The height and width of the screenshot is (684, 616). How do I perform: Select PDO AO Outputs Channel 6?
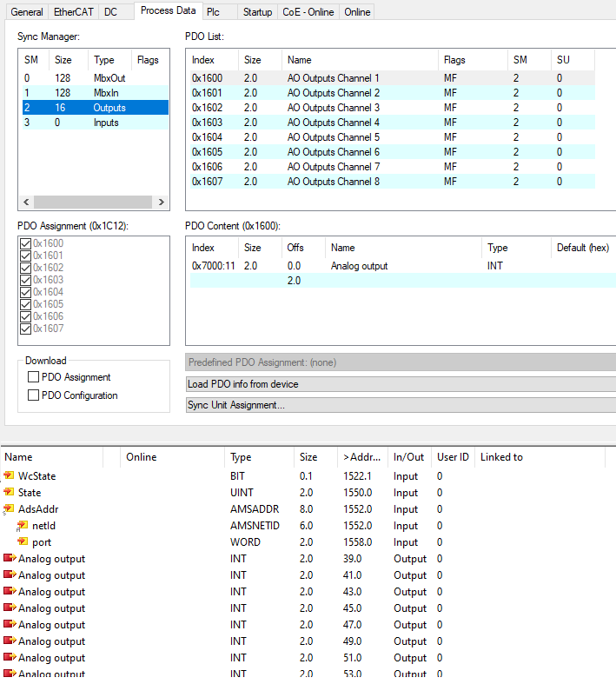coord(393,152)
